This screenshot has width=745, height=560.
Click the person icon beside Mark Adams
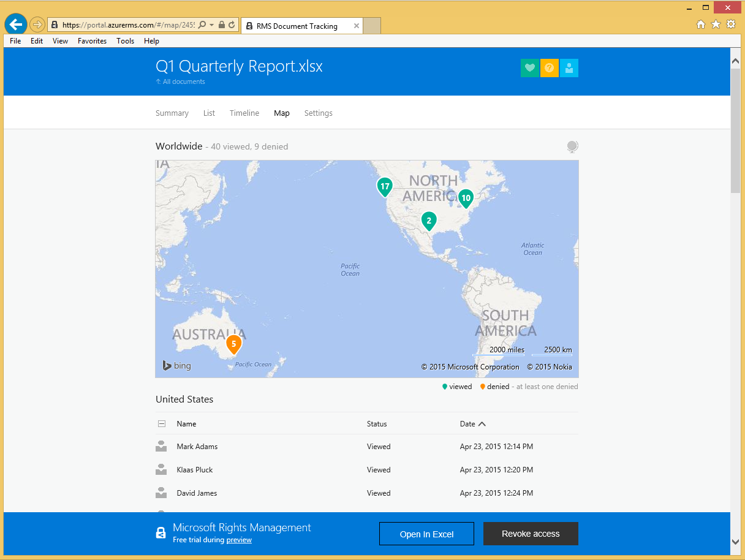[162, 447]
